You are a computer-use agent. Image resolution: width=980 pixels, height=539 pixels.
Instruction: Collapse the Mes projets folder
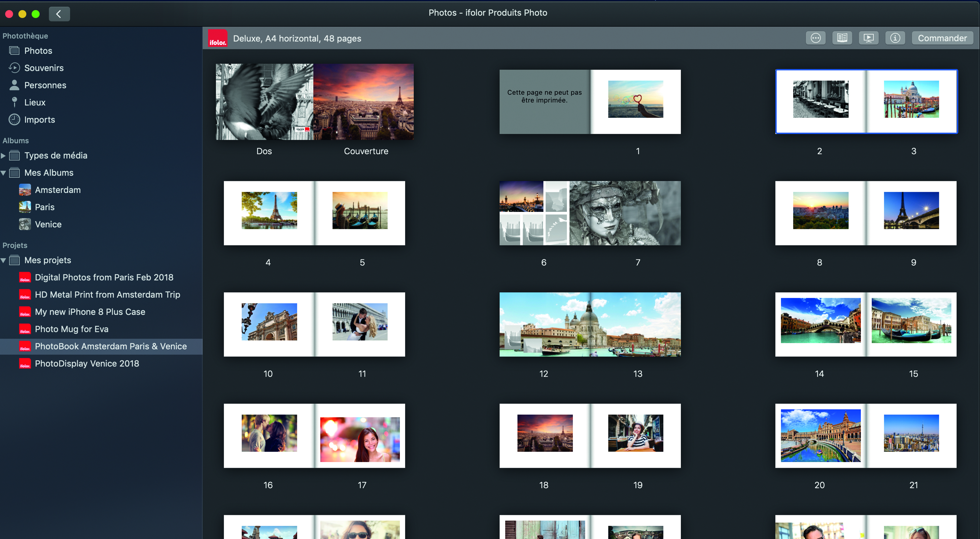(x=3, y=260)
